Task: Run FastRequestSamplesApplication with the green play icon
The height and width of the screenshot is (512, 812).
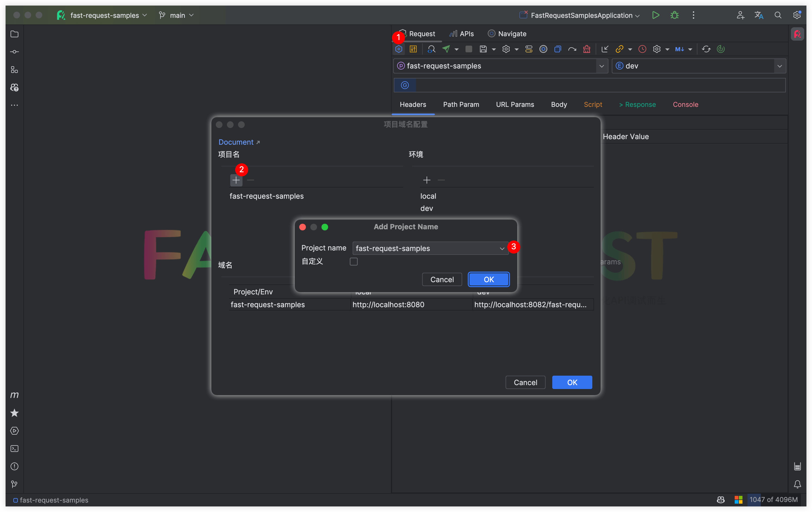Action: 655,15
